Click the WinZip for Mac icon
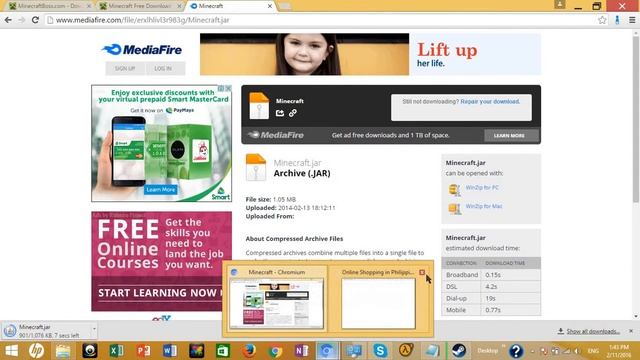 [x=454, y=209]
